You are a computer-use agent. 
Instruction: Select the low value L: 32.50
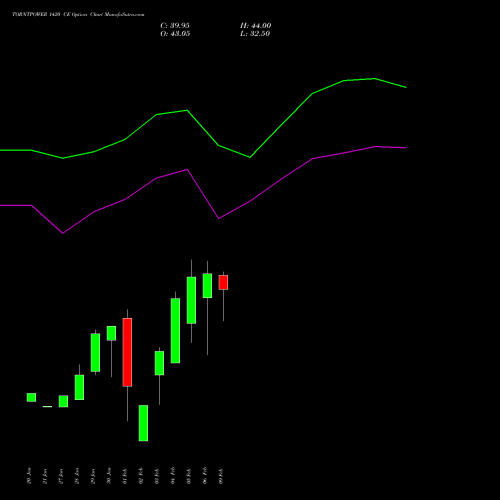(255, 34)
